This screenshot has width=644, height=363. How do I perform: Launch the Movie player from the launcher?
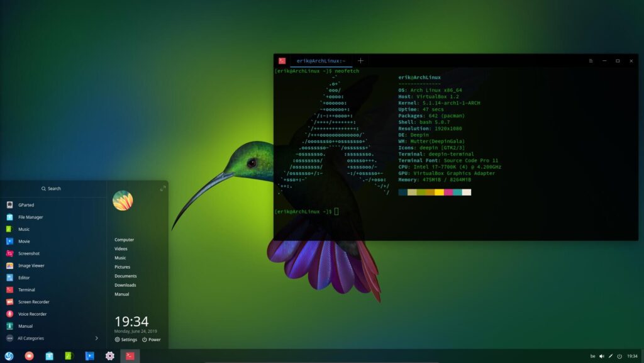pyautogui.click(x=25, y=241)
